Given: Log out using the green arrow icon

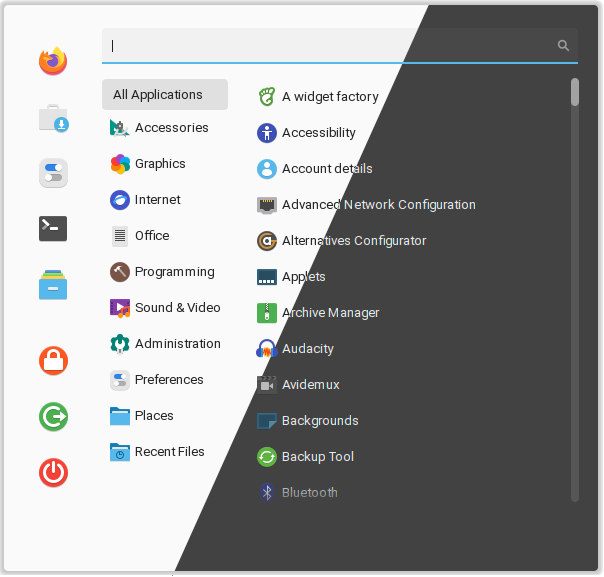Looking at the screenshot, I should tap(54, 417).
